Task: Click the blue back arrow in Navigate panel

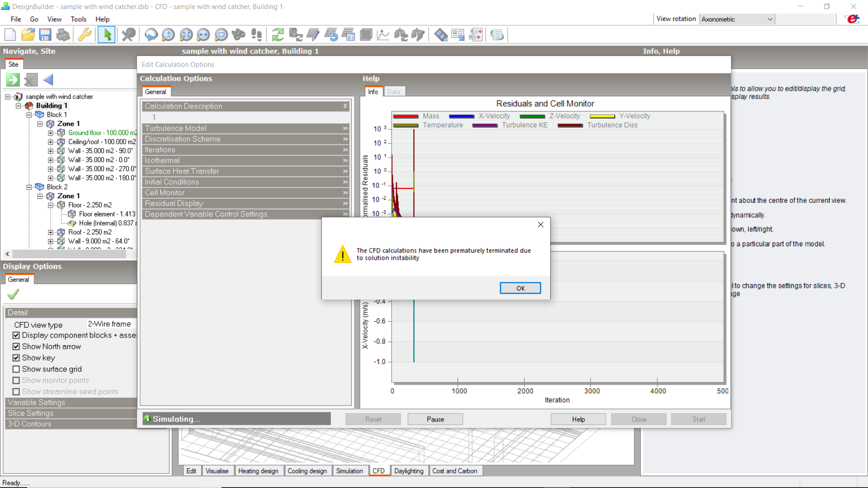Action: [x=48, y=80]
